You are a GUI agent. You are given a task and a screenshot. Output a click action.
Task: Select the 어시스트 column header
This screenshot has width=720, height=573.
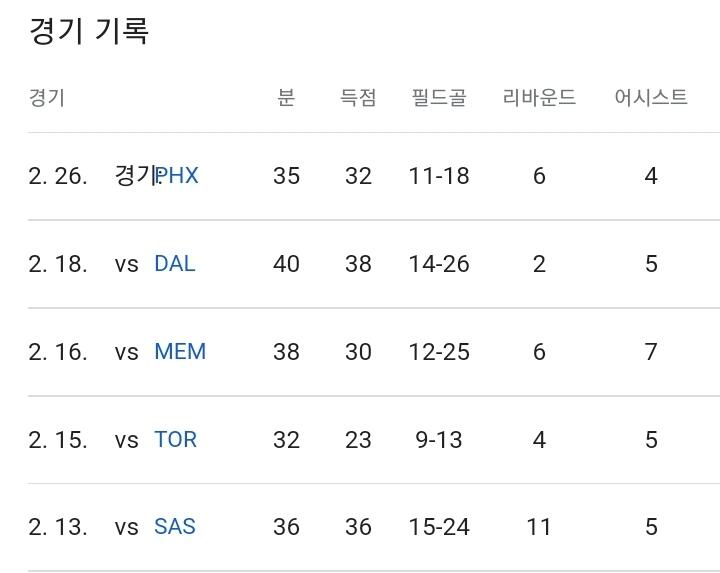pos(651,98)
